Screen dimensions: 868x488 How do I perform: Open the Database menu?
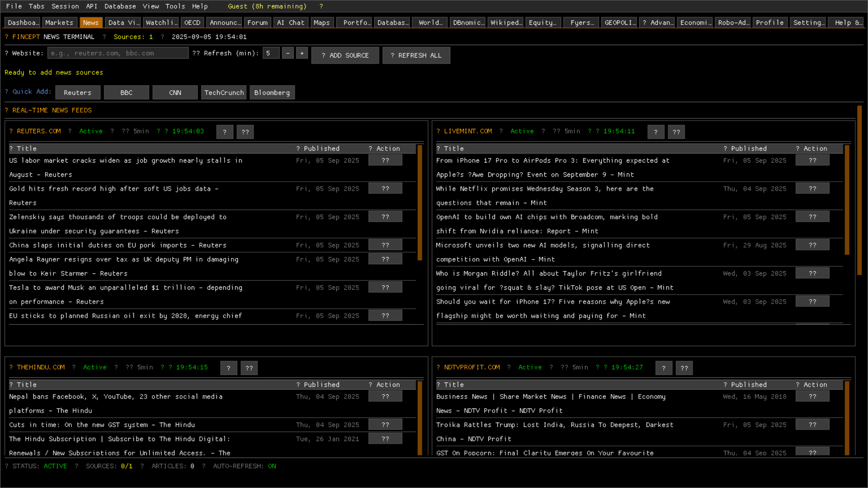tap(120, 6)
